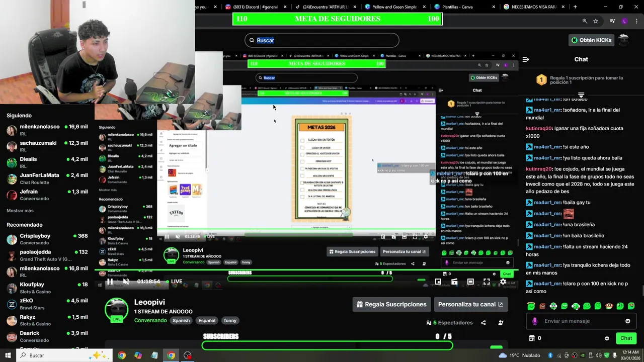Open zEkO Brawl Stars channel
The width and height of the screenshot is (644, 362).
coord(47,304)
